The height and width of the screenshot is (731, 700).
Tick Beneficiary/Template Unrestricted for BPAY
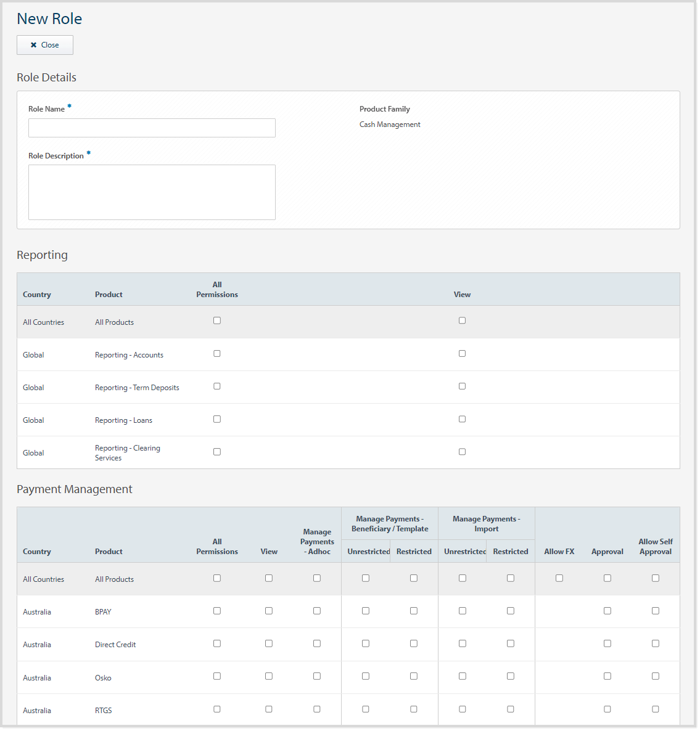(366, 611)
